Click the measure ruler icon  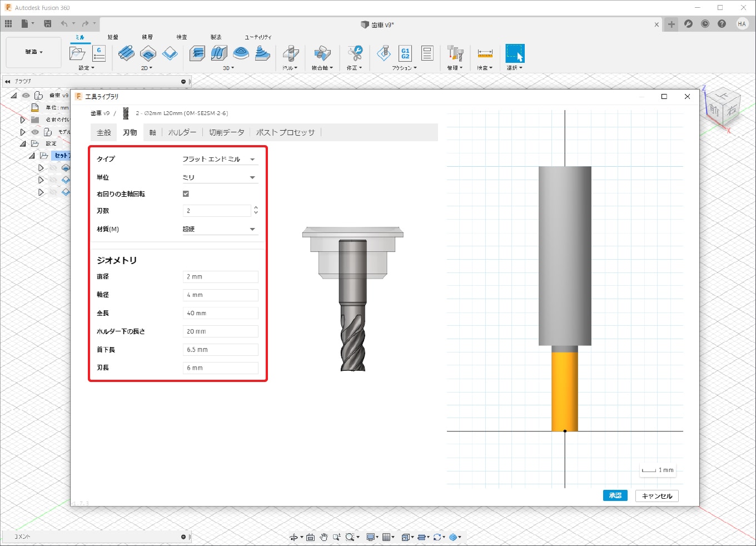(485, 53)
